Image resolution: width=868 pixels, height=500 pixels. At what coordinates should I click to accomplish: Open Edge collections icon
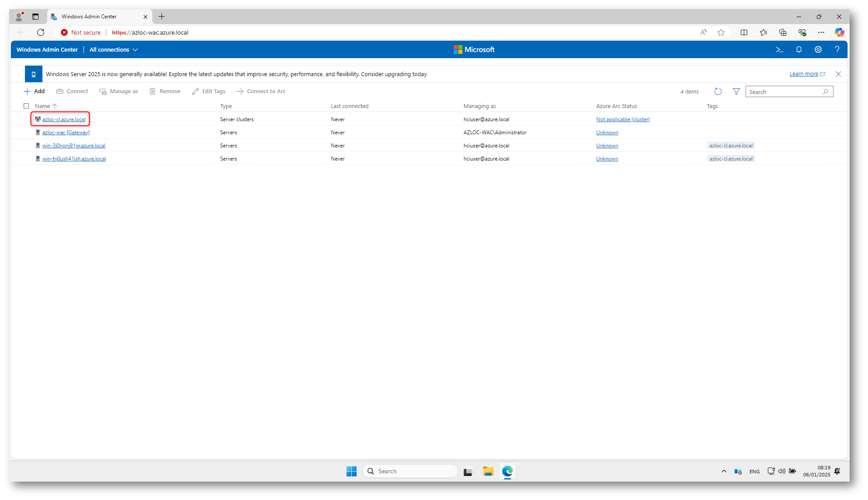click(783, 32)
